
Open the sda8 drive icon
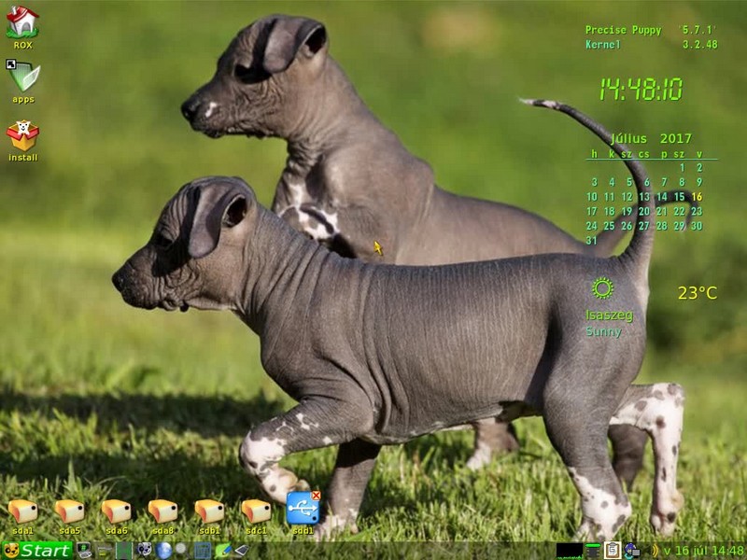pyautogui.click(x=163, y=511)
